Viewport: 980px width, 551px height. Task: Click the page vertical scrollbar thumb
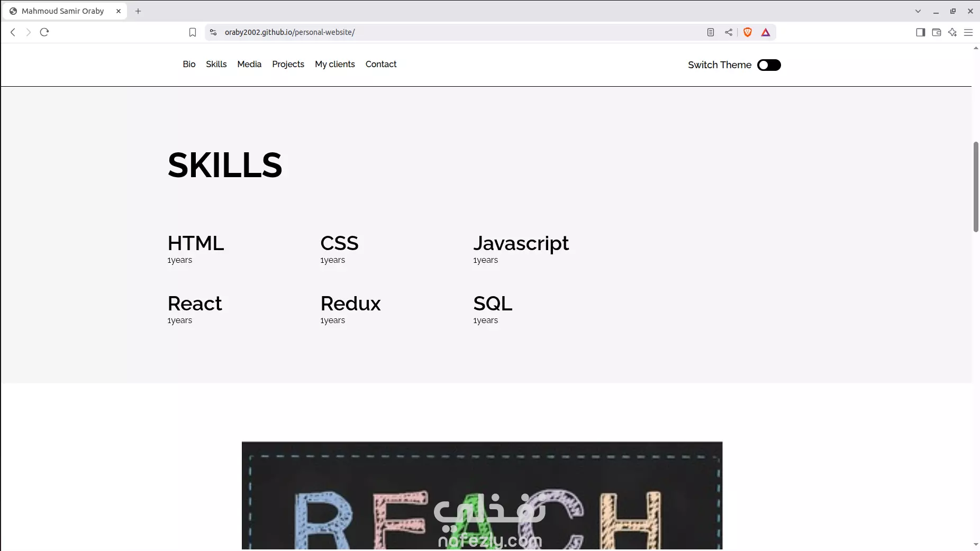[x=976, y=187]
